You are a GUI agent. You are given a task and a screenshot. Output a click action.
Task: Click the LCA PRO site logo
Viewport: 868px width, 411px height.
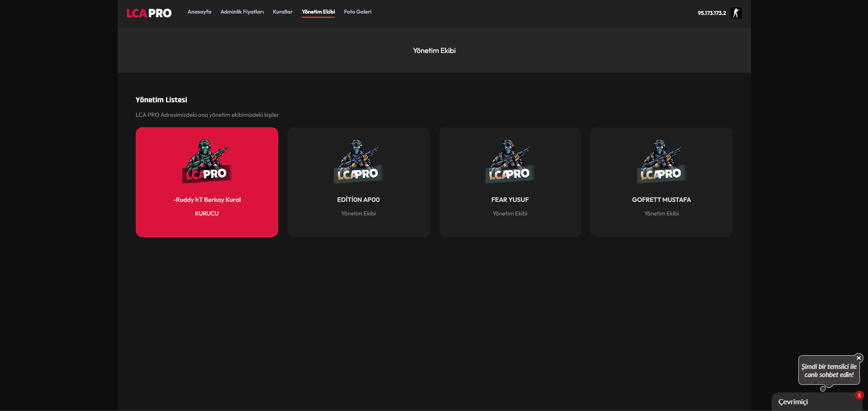coord(149,13)
